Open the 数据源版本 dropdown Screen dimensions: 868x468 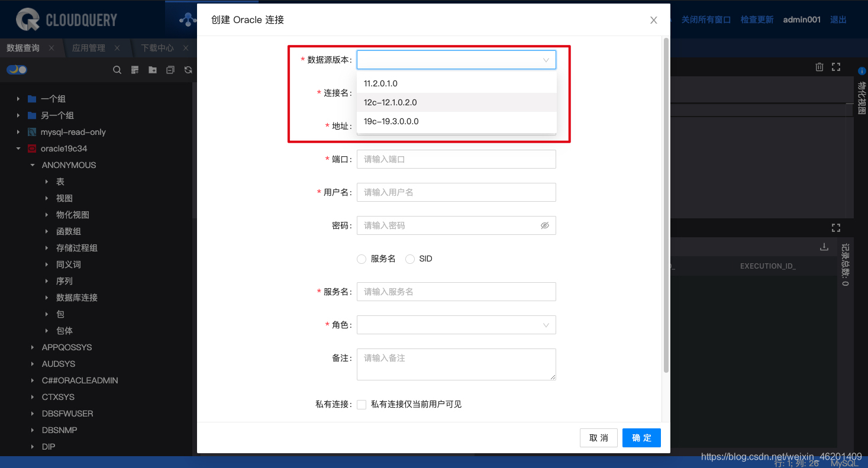coord(456,60)
